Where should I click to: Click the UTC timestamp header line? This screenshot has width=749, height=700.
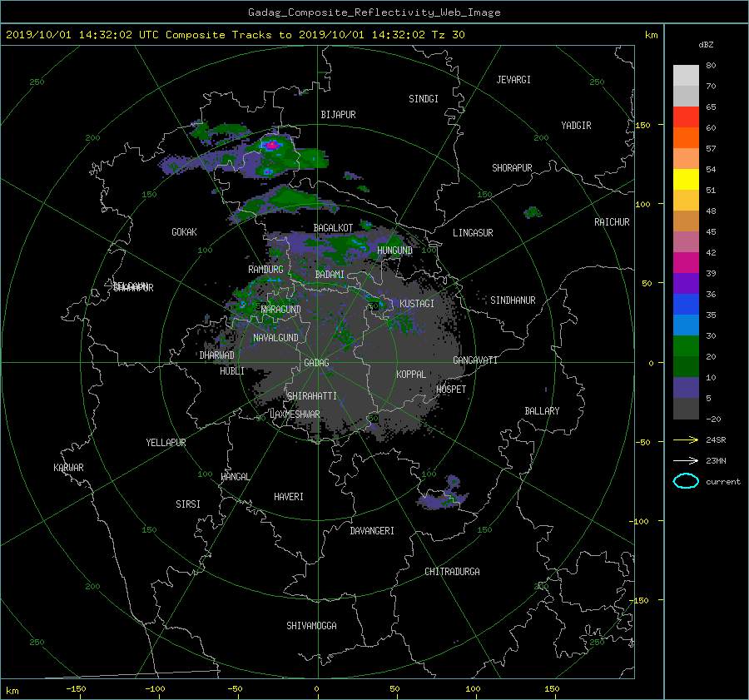[235, 35]
